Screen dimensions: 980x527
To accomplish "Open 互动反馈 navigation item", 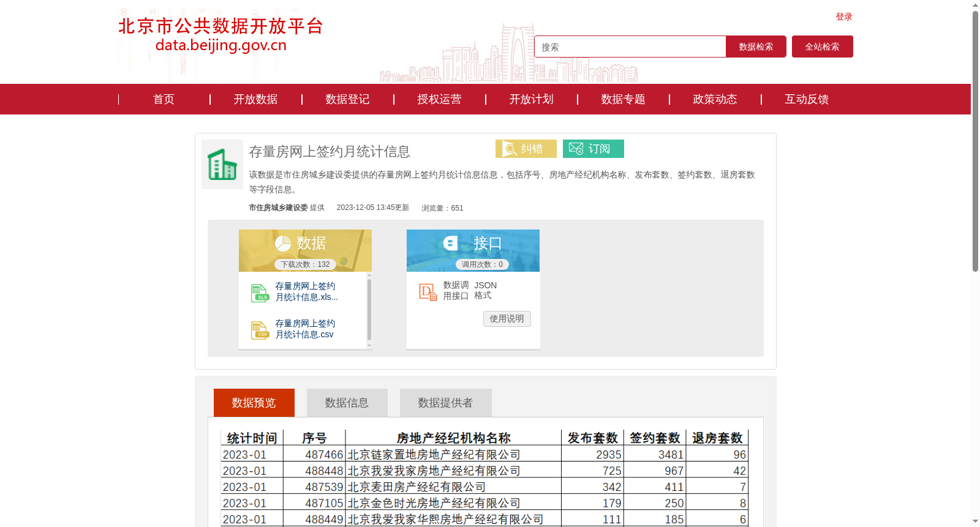I will (x=807, y=99).
